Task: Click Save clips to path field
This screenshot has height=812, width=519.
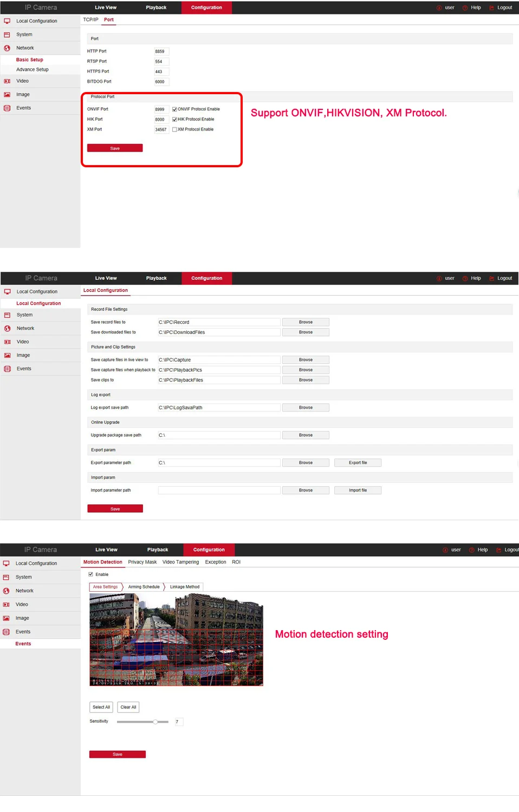Action: (x=219, y=380)
